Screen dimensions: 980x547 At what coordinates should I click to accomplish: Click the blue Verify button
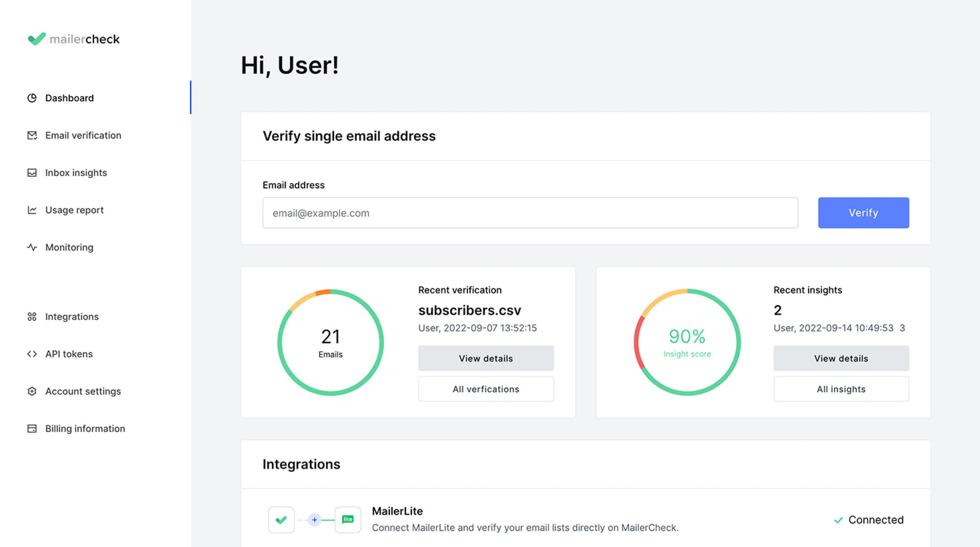(x=864, y=213)
